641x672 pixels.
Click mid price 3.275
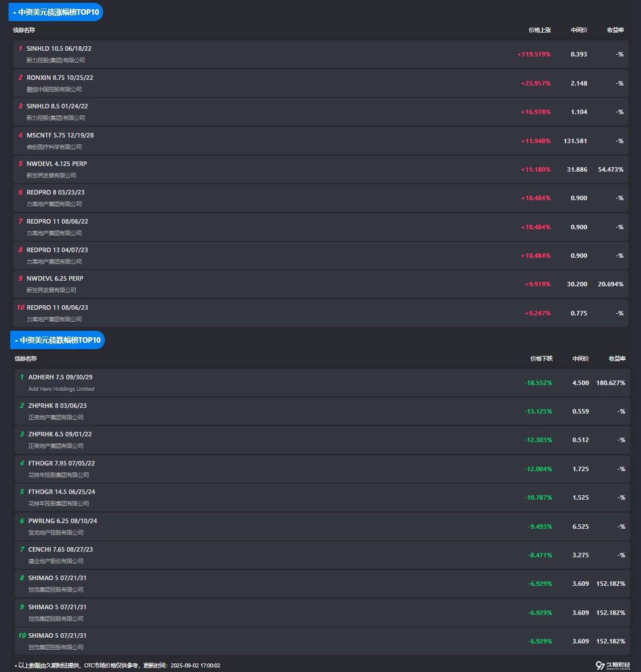[x=581, y=555]
